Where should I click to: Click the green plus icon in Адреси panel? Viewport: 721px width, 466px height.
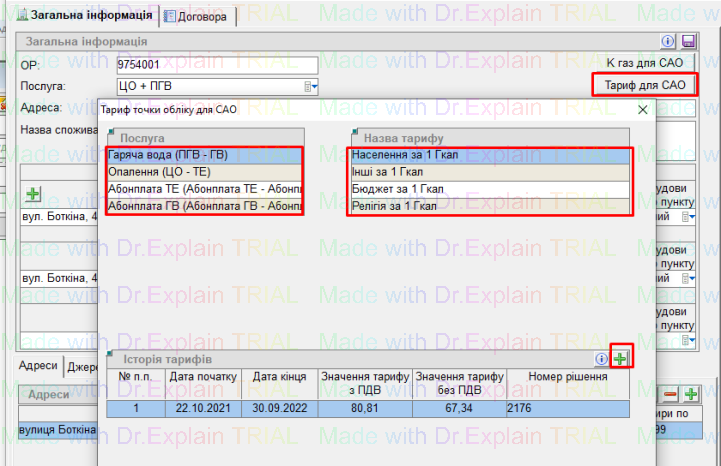click(x=690, y=395)
